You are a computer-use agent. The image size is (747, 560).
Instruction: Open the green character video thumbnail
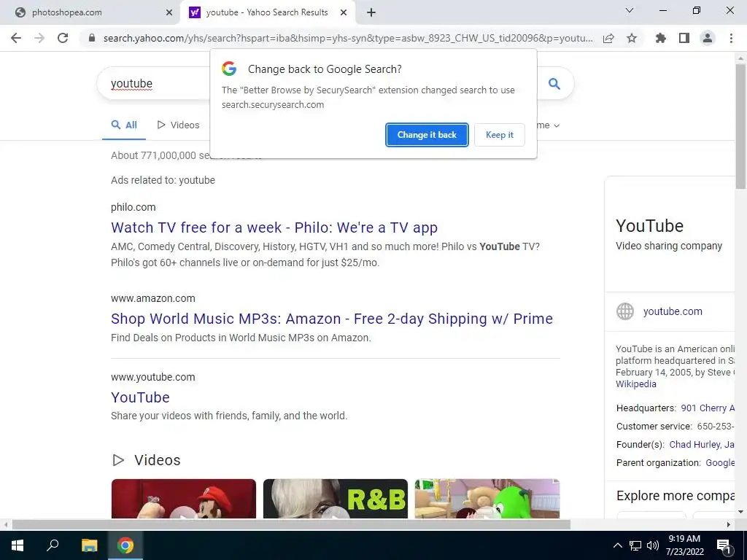click(x=487, y=499)
